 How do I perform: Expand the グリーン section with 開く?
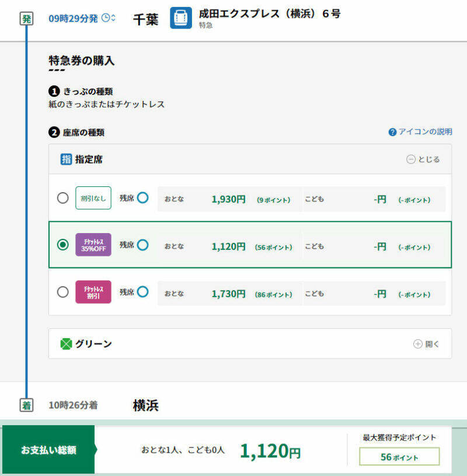[x=426, y=344]
